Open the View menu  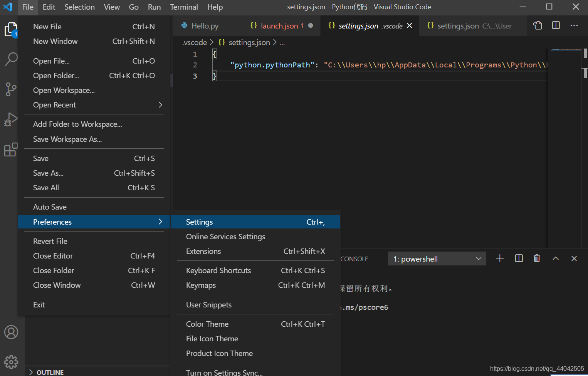click(112, 7)
